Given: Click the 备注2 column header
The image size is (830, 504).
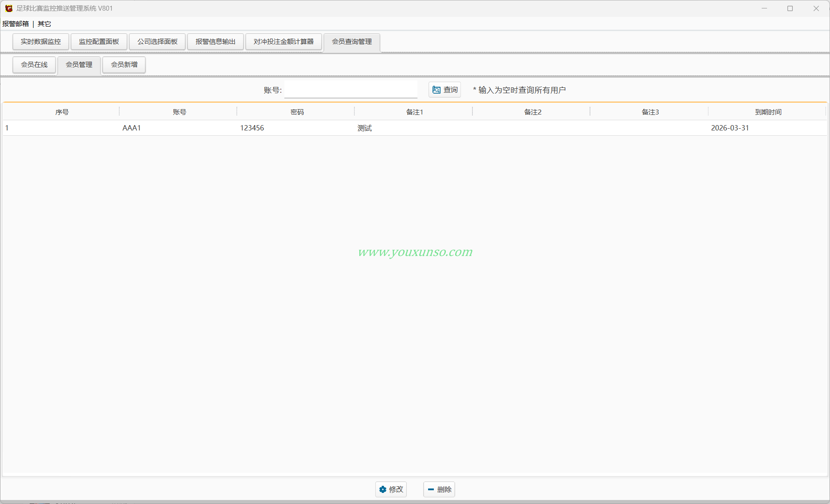Looking at the screenshot, I should 532,112.
